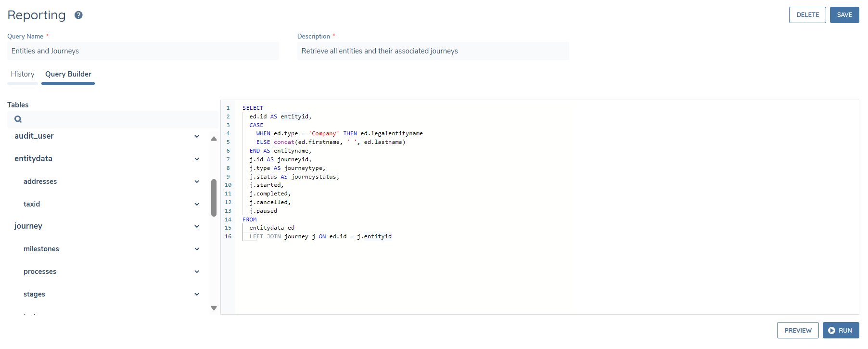Click the play icon inside the RUN button
This screenshot has height=349, width=868.
[831, 330]
